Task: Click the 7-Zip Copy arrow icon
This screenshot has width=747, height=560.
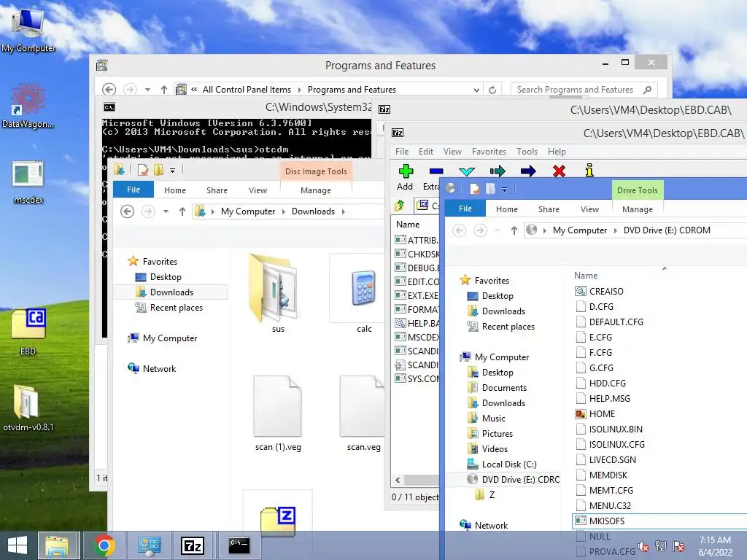Action: tap(498, 171)
